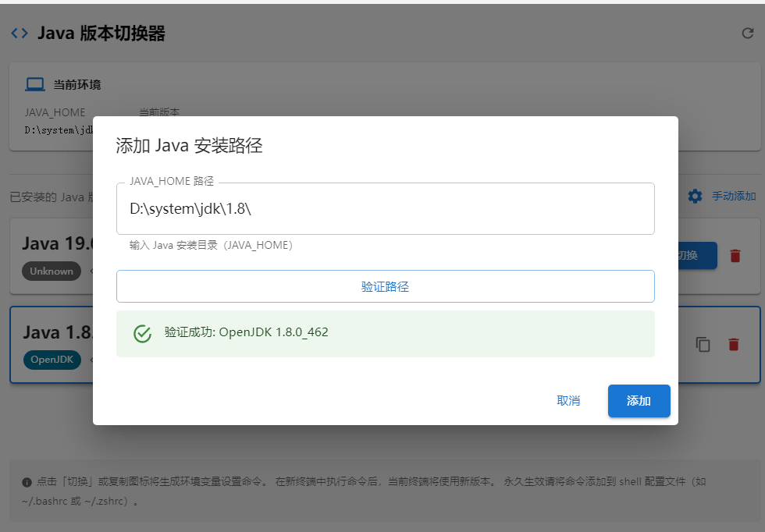The width and height of the screenshot is (765, 532).
Task: Click the refresh icon in the header
Action: coord(747,34)
